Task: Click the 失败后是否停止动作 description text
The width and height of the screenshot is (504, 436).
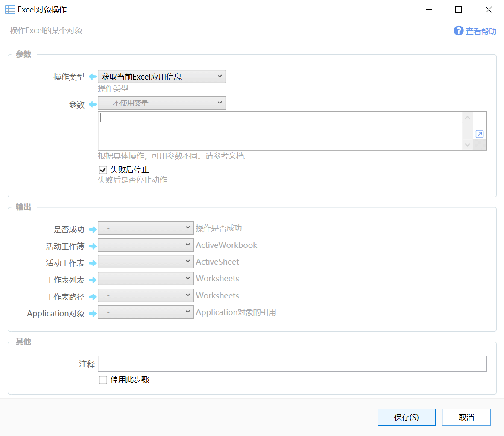Action: pyautogui.click(x=132, y=180)
